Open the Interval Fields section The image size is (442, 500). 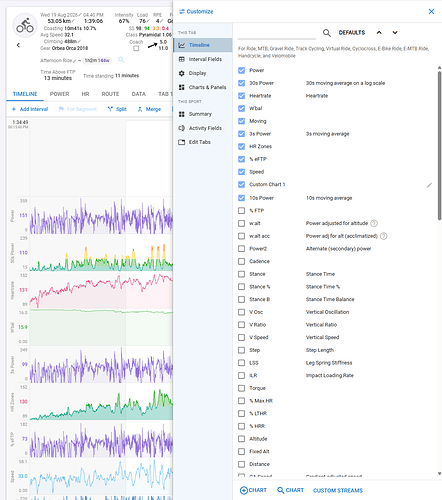tap(203, 59)
